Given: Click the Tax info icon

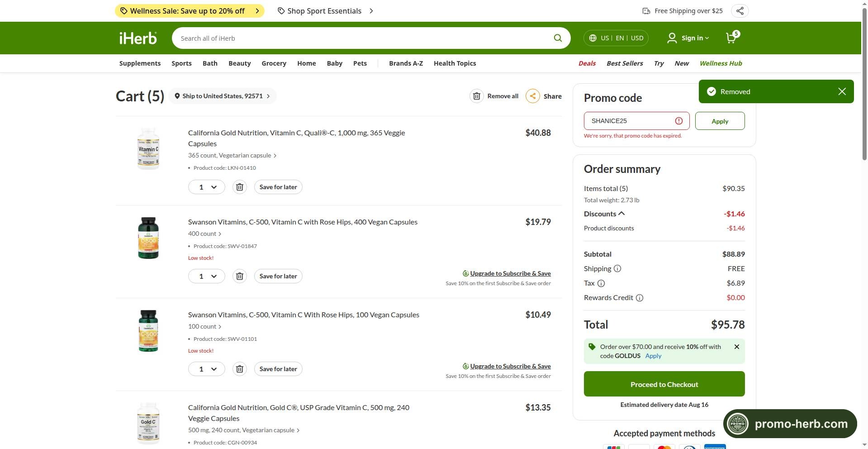Looking at the screenshot, I should click(601, 283).
